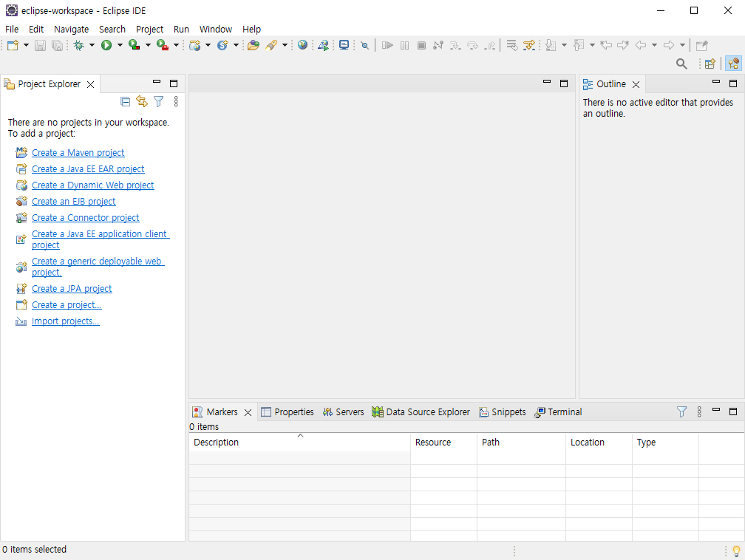Click the Import projects... link
This screenshot has height=560, width=745.
pos(66,321)
